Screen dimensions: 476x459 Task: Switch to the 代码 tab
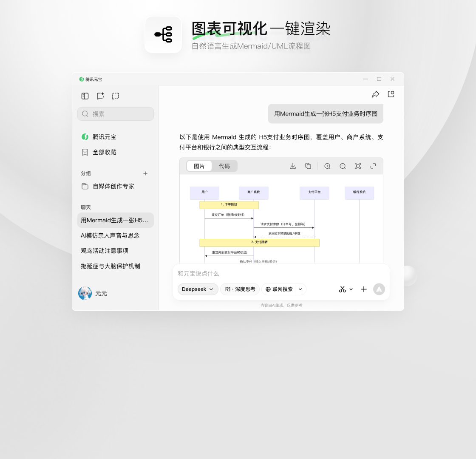(x=224, y=166)
